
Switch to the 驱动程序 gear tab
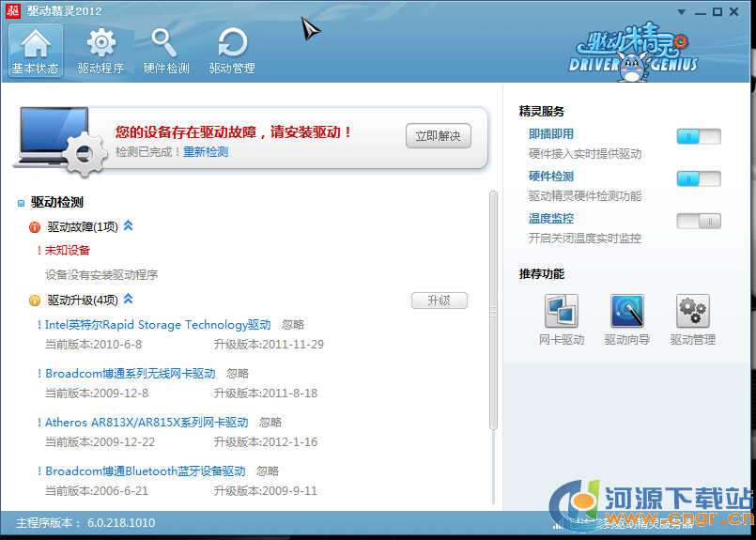[100, 51]
